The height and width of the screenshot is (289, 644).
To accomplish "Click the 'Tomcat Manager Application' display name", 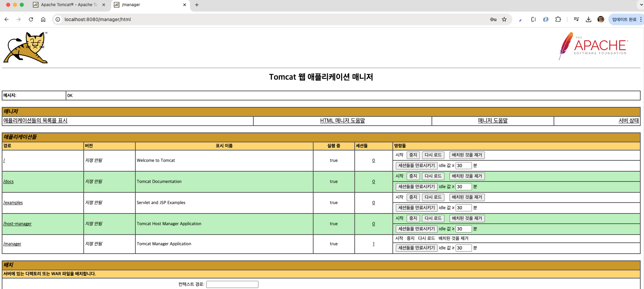I will [x=164, y=244].
